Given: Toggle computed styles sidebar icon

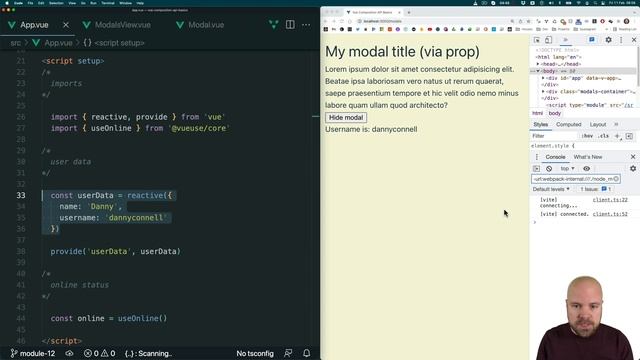Looking at the screenshot, I should (x=629, y=136).
